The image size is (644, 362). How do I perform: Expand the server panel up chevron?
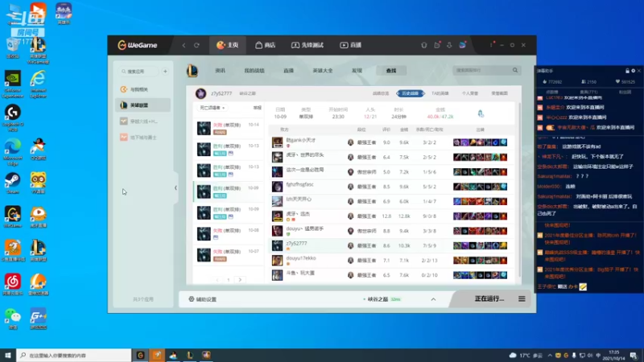coord(433,299)
